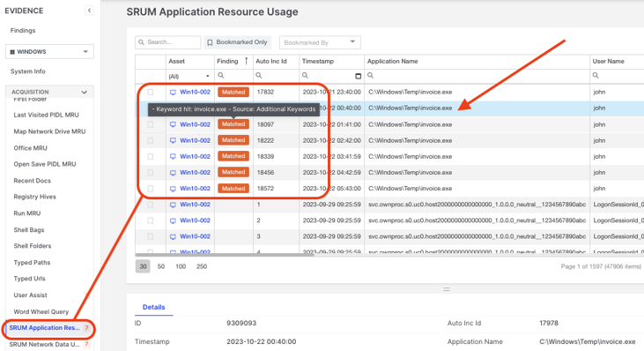Set page size to 250
Image resolution: width=644 pixels, height=351 pixels.
tap(202, 266)
